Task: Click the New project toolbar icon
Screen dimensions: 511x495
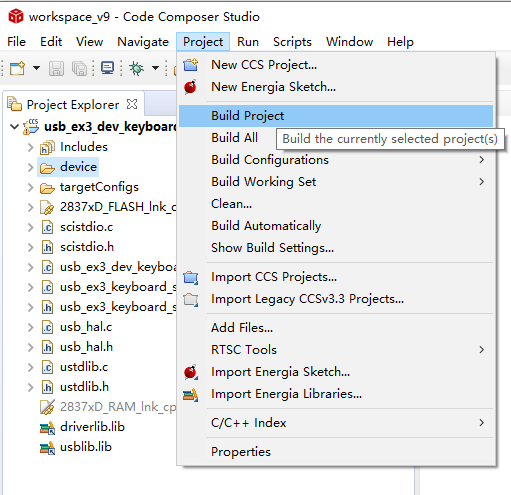Action: coord(17,68)
